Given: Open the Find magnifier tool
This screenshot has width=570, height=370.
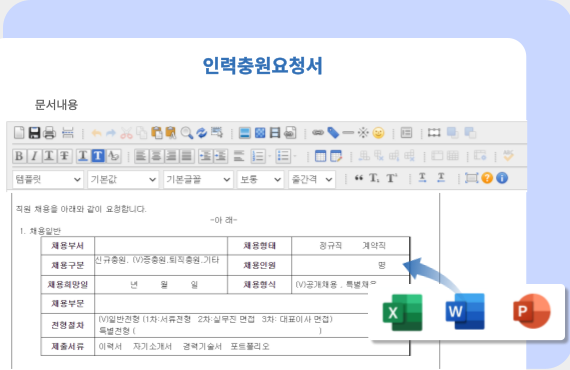Looking at the screenshot, I should (186, 133).
